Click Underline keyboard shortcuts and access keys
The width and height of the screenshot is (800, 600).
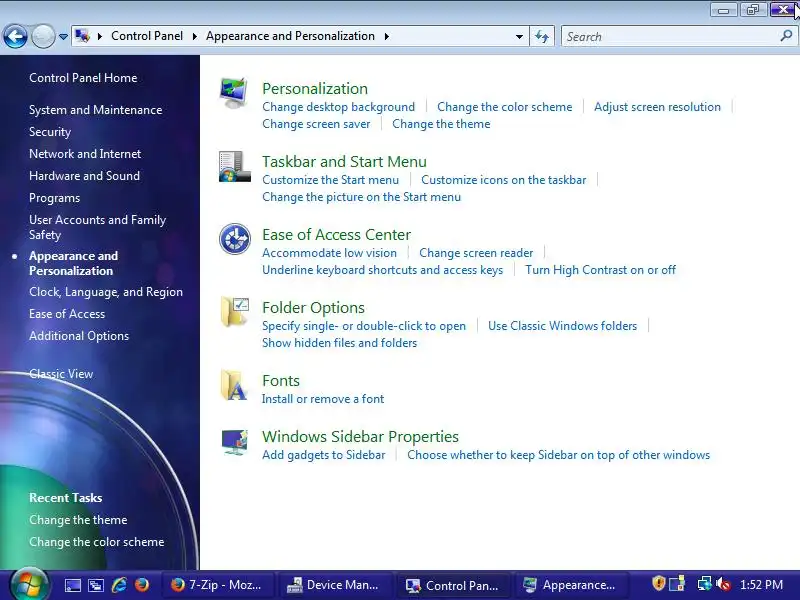coord(382,270)
